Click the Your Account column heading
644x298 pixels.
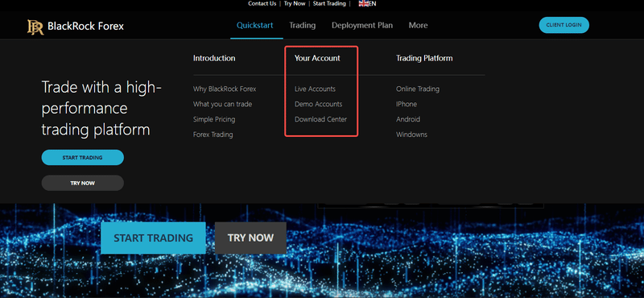pyautogui.click(x=317, y=58)
